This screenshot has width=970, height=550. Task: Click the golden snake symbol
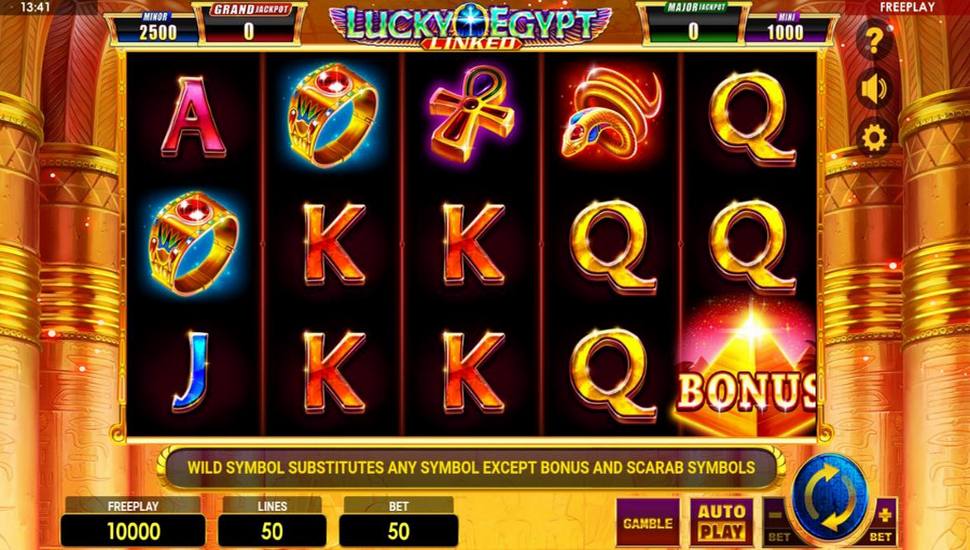611,113
